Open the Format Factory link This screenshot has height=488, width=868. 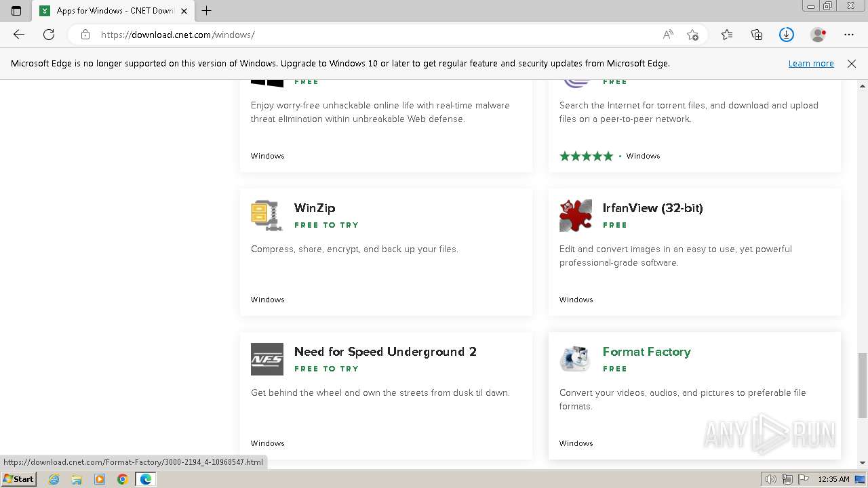(x=647, y=352)
